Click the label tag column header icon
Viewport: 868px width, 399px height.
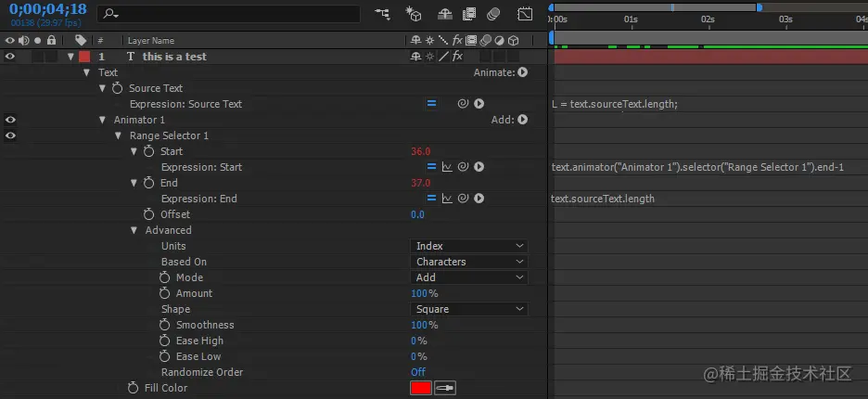81,41
